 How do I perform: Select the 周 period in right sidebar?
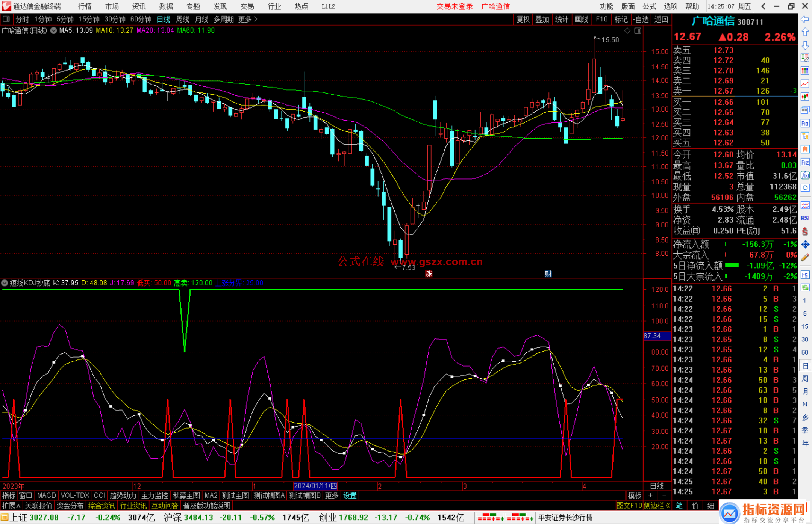tap(805, 378)
